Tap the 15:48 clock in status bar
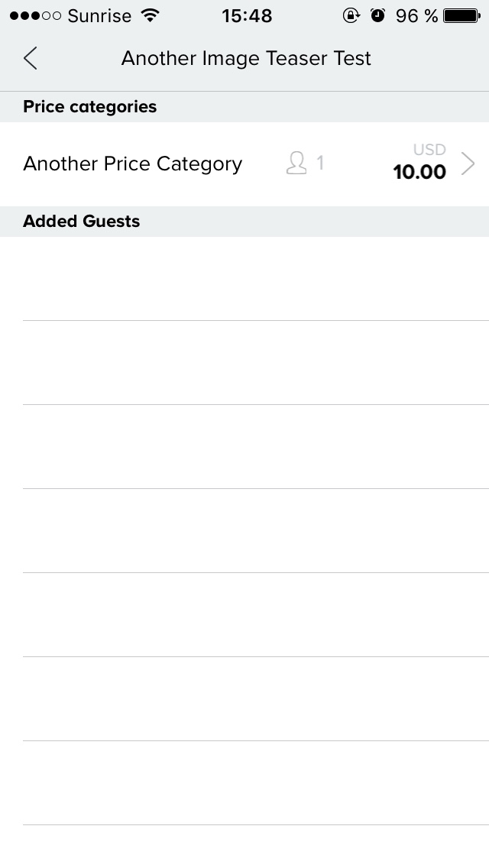Screen dimensions: 489x868 (247, 15)
